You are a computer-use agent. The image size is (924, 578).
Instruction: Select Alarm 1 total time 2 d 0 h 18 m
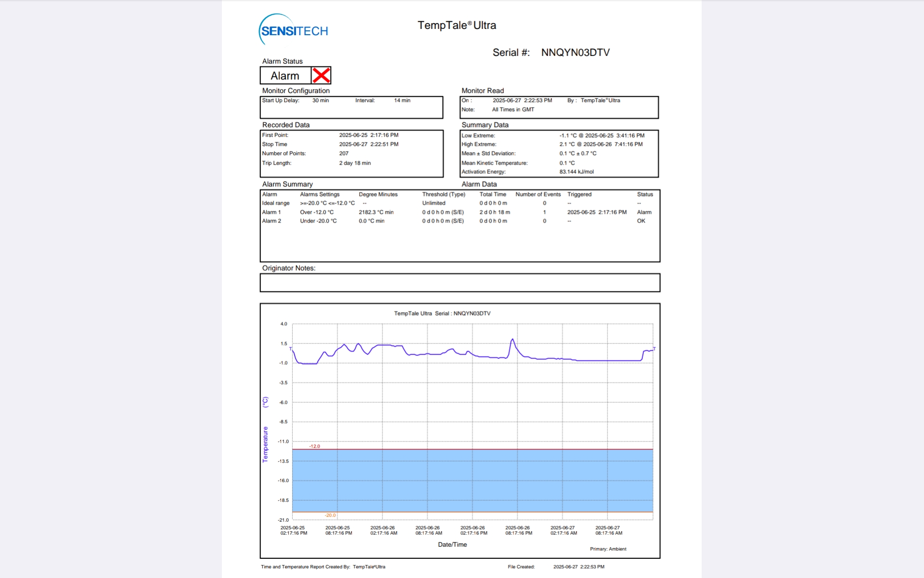[495, 212]
